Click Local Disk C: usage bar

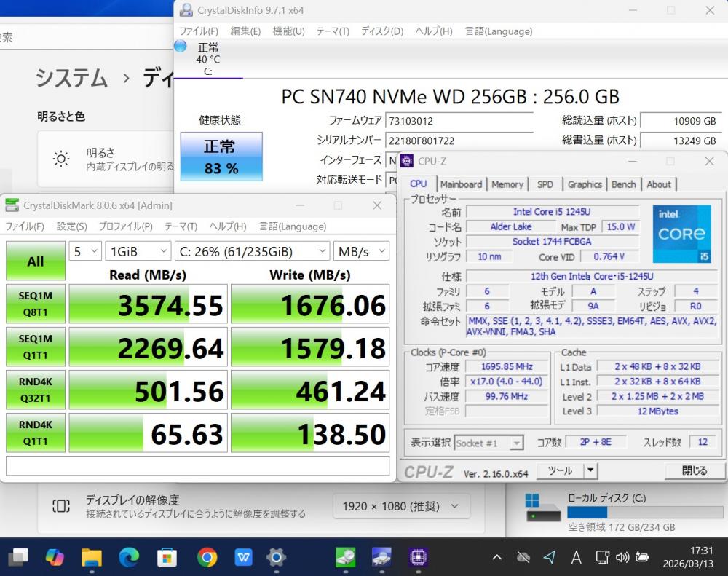(x=644, y=513)
